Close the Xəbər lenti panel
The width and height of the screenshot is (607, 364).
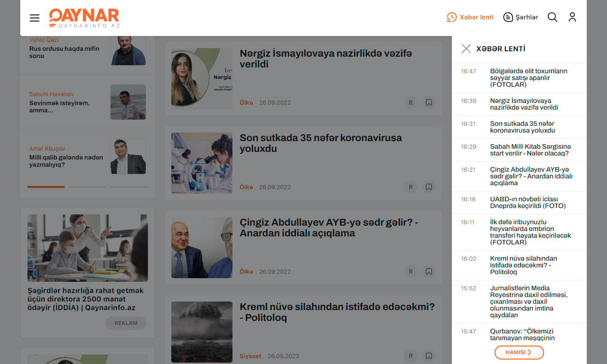[466, 49]
